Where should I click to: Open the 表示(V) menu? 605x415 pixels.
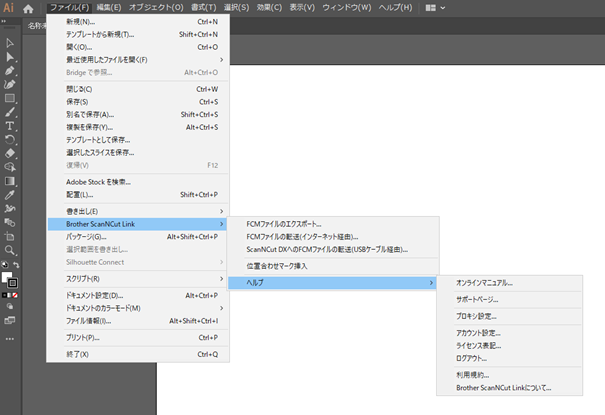click(x=302, y=8)
